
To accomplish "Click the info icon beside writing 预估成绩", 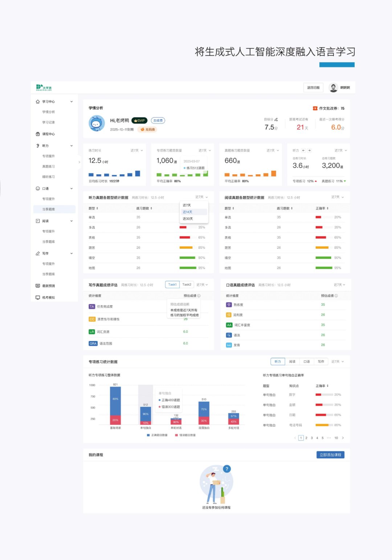I will (x=199, y=296).
